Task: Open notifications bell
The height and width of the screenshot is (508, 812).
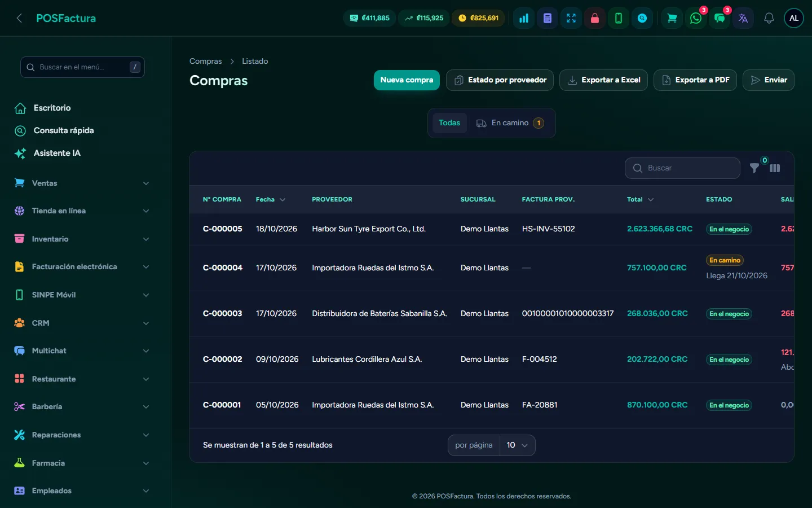Action: pos(769,18)
